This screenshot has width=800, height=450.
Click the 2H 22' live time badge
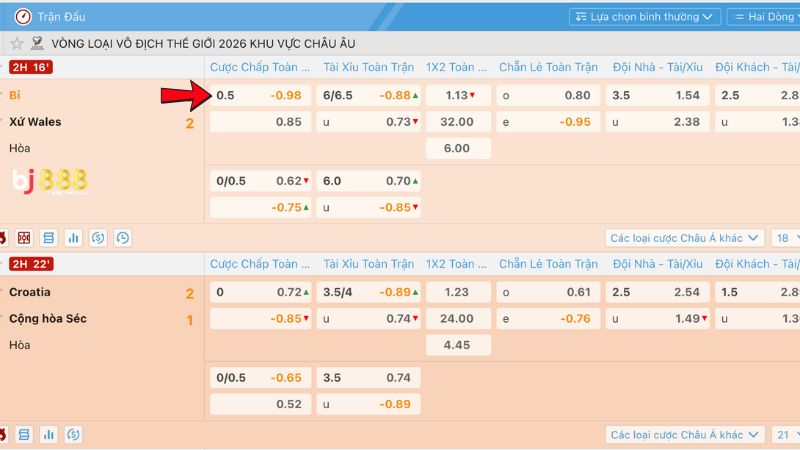(31, 264)
